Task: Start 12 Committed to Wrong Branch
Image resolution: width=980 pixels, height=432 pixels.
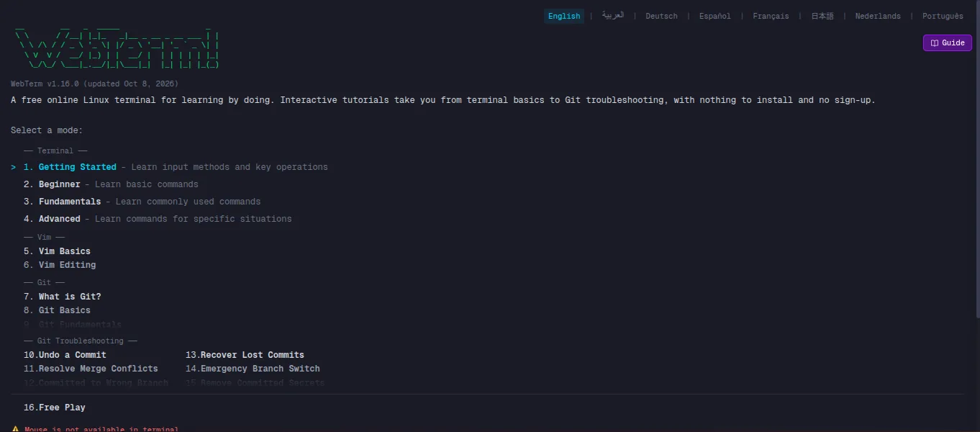Action: point(96,383)
